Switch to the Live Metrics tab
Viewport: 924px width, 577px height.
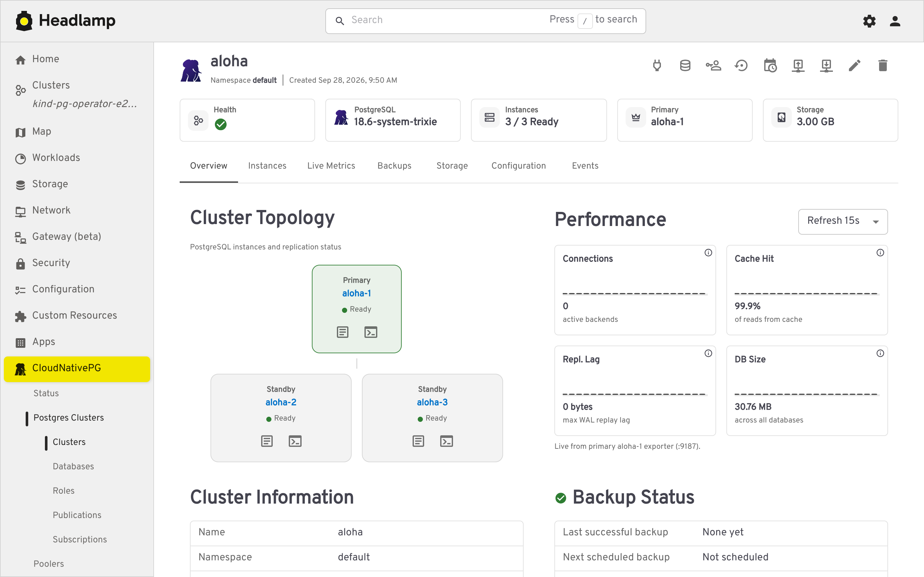coord(331,166)
